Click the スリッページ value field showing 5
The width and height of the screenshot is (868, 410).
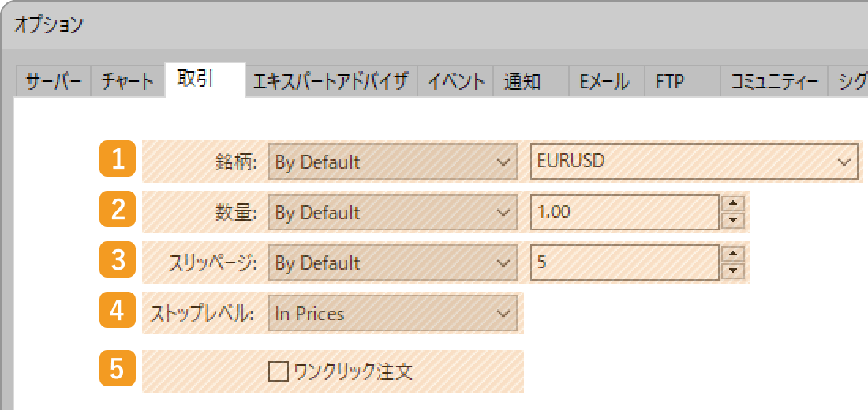coord(625,263)
